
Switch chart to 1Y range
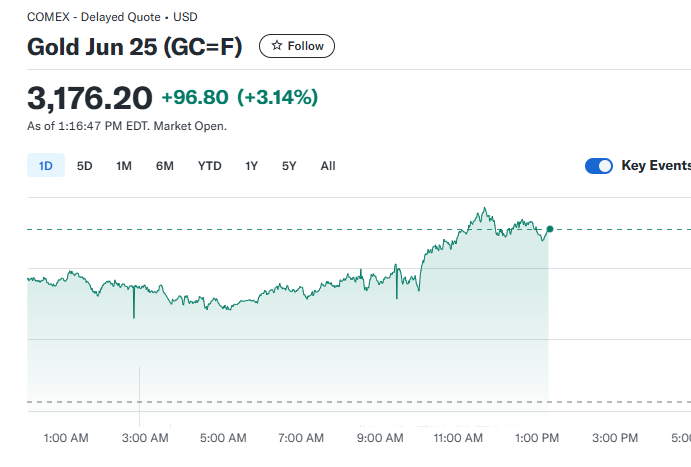coord(251,166)
